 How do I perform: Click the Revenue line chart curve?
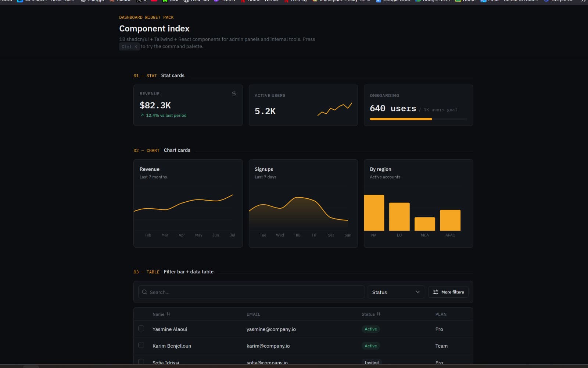click(183, 203)
